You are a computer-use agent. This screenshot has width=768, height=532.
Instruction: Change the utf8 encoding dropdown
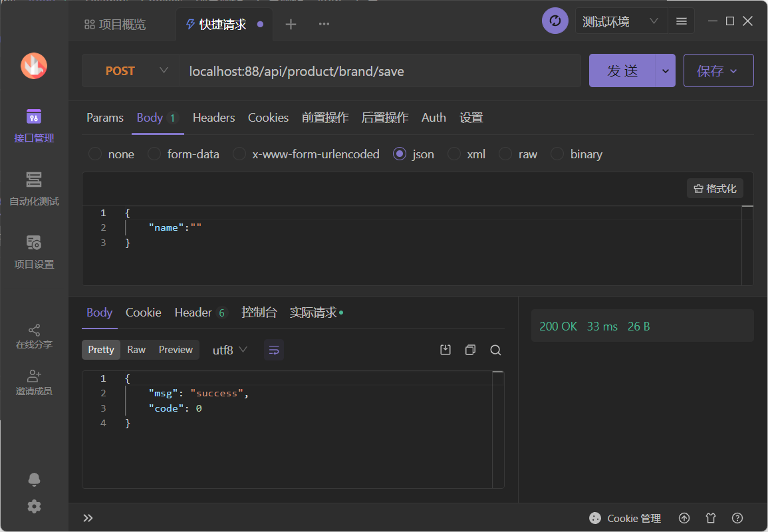(229, 350)
